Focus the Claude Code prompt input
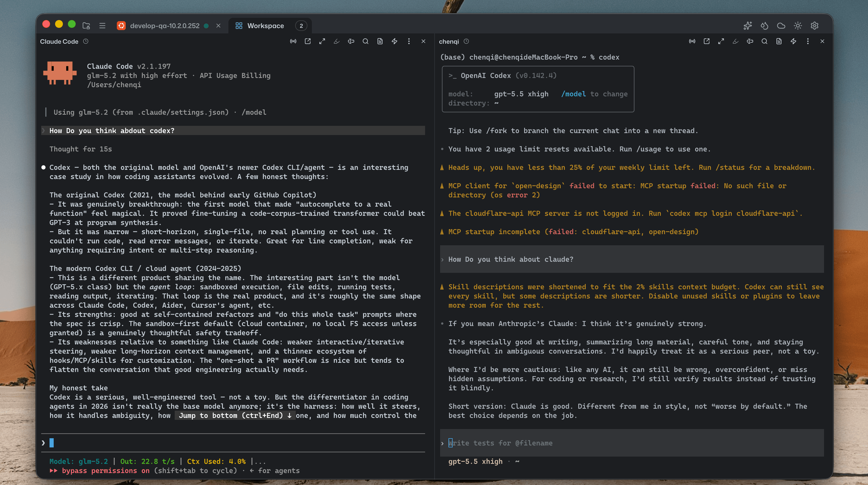This screenshot has height=485, width=868. pyautogui.click(x=233, y=443)
